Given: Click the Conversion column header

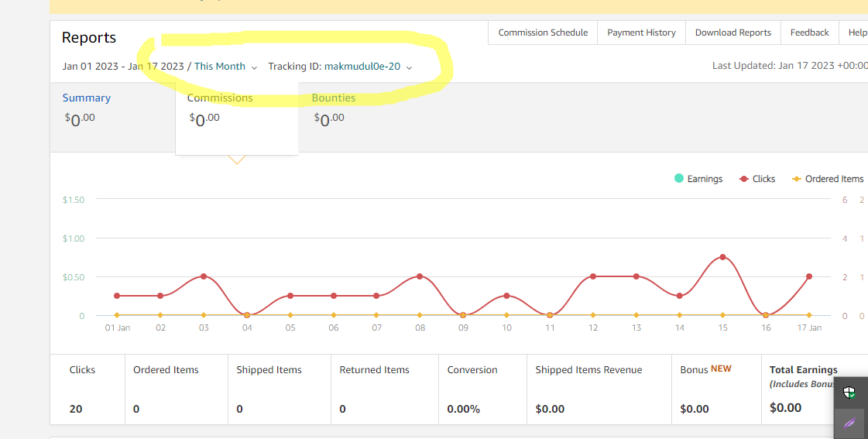Looking at the screenshot, I should (472, 370).
